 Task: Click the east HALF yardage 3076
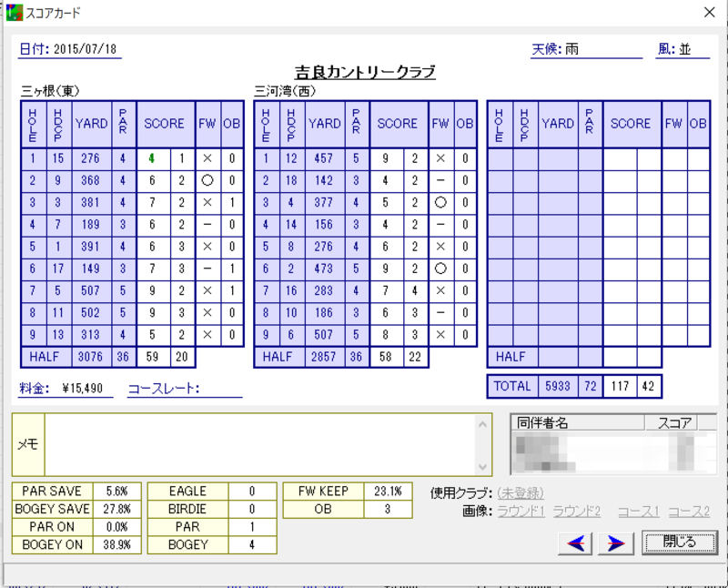coord(91,357)
